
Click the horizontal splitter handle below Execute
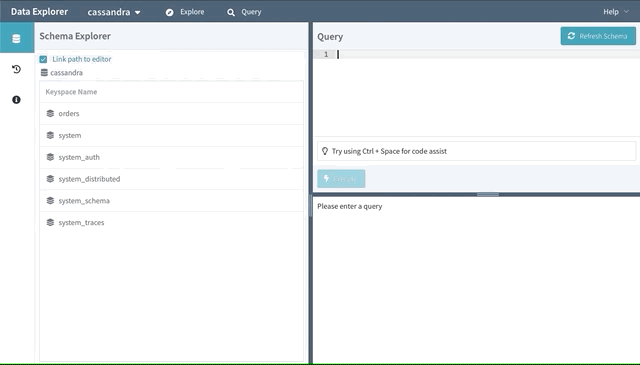point(488,194)
